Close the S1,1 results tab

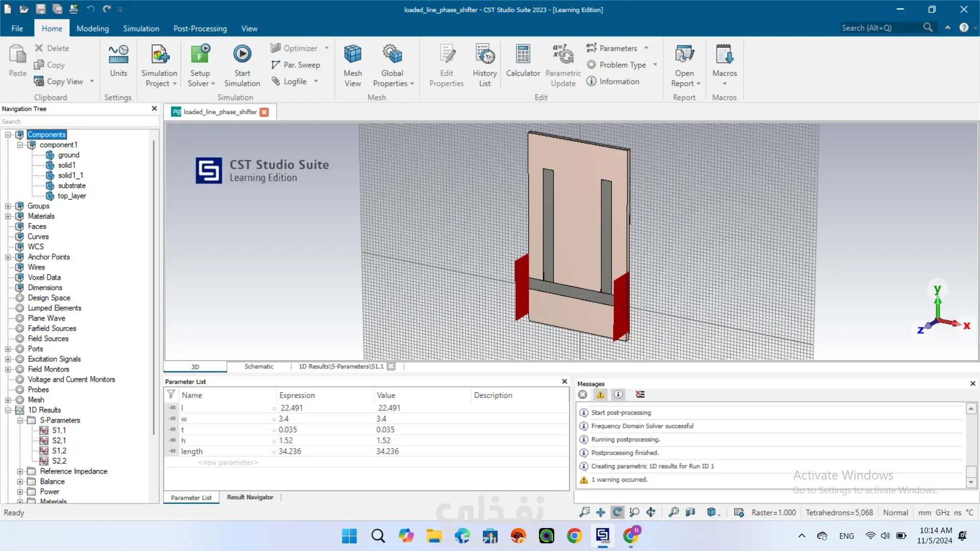click(x=391, y=366)
